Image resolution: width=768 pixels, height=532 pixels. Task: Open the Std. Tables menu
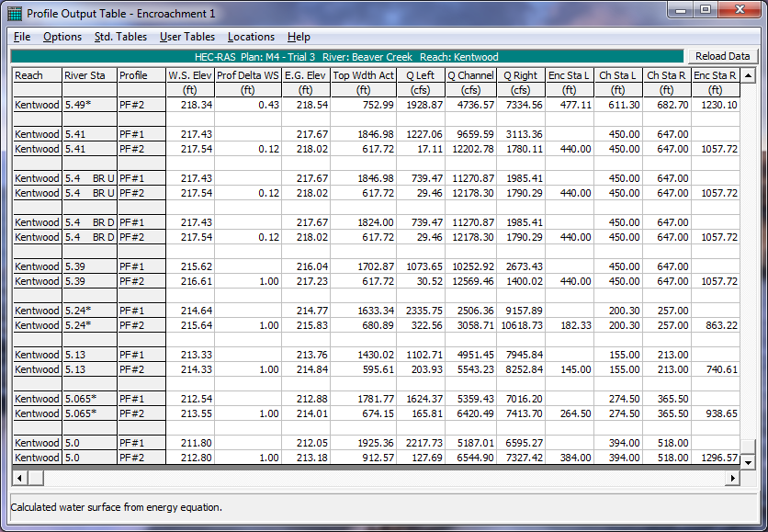pos(120,37)
